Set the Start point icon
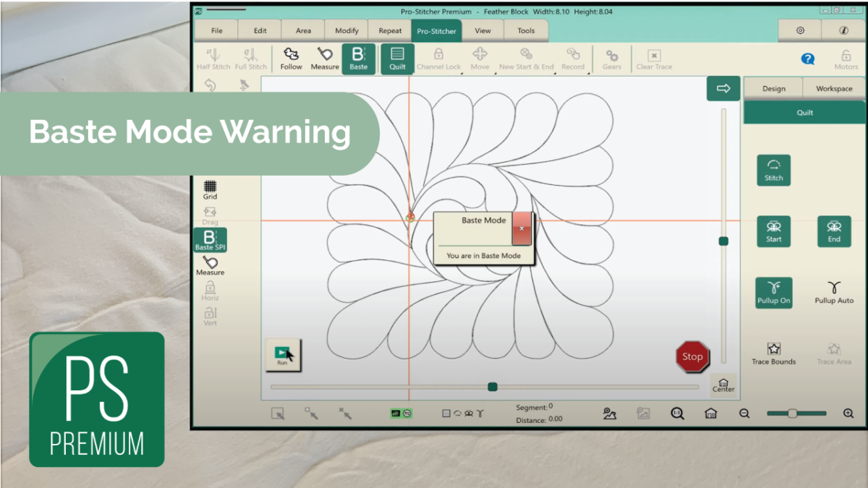 [773, 231]
